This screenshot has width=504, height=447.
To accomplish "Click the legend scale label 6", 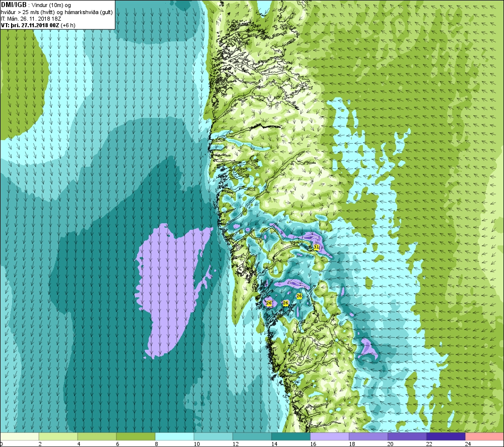I will pos(117,444).
